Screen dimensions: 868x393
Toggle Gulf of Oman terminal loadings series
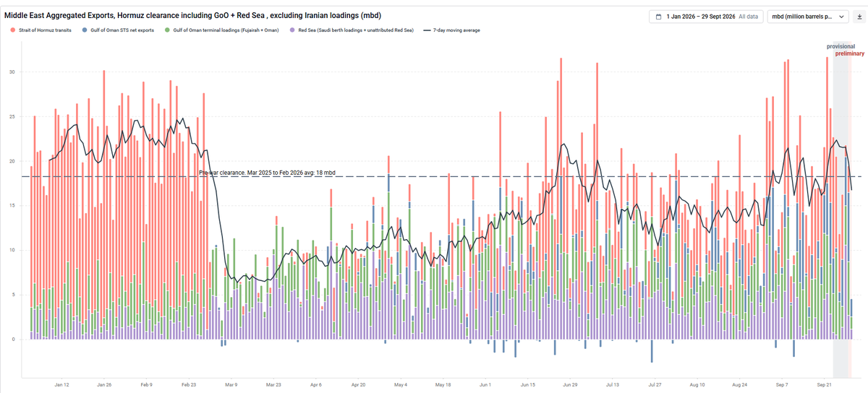(223, 30)
